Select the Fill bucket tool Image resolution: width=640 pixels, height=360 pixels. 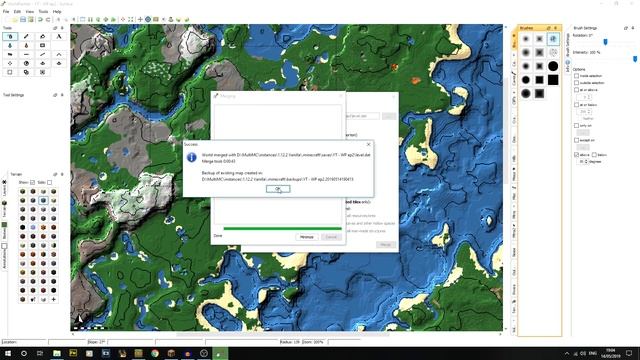[x=42, y=36]
